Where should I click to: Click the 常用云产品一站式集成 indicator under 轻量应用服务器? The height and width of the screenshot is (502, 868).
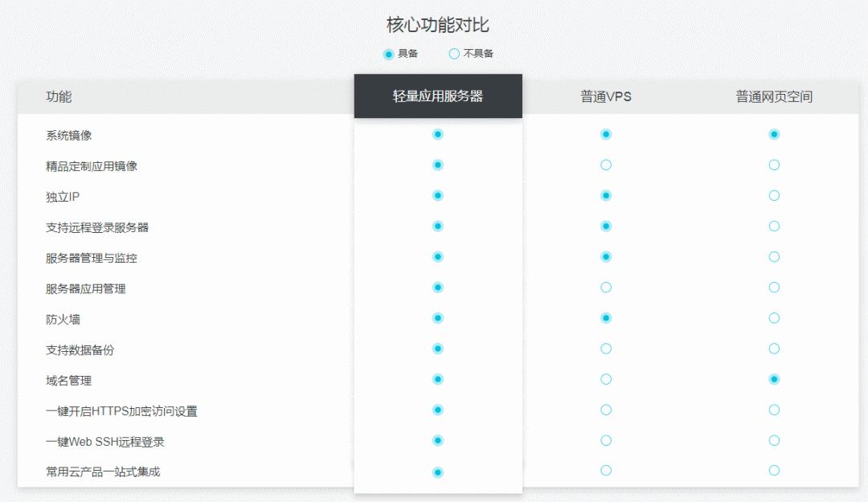click(436, 471)
